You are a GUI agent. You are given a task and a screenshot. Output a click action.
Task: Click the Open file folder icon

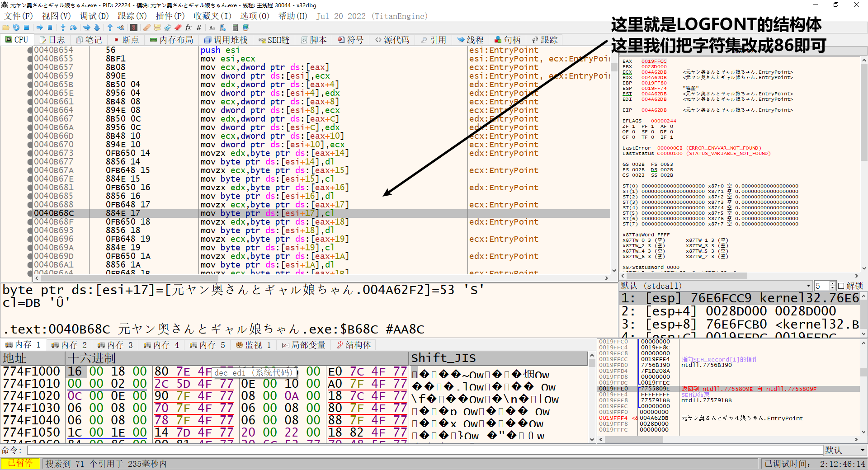pyautogui.click(x=6, y=28)
